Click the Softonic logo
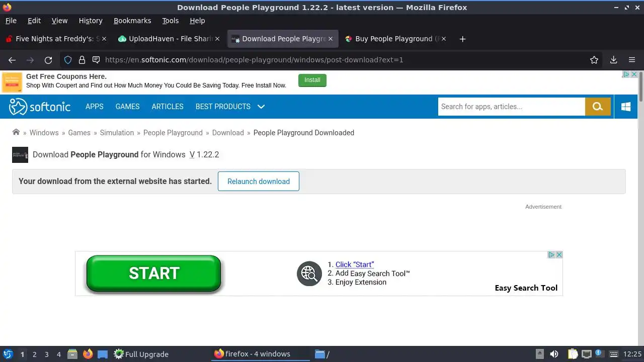 click(x=40, y=107)
